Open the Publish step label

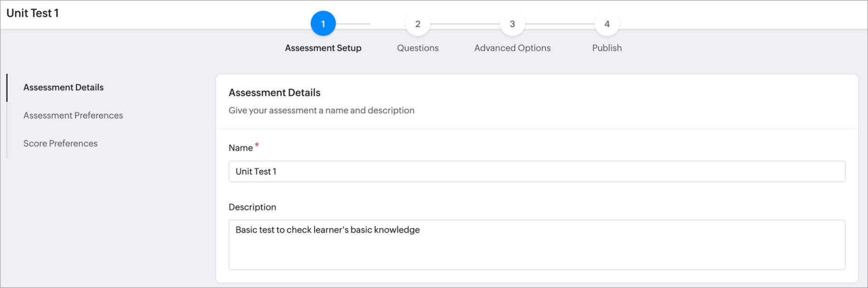click(x=607, y=48)
